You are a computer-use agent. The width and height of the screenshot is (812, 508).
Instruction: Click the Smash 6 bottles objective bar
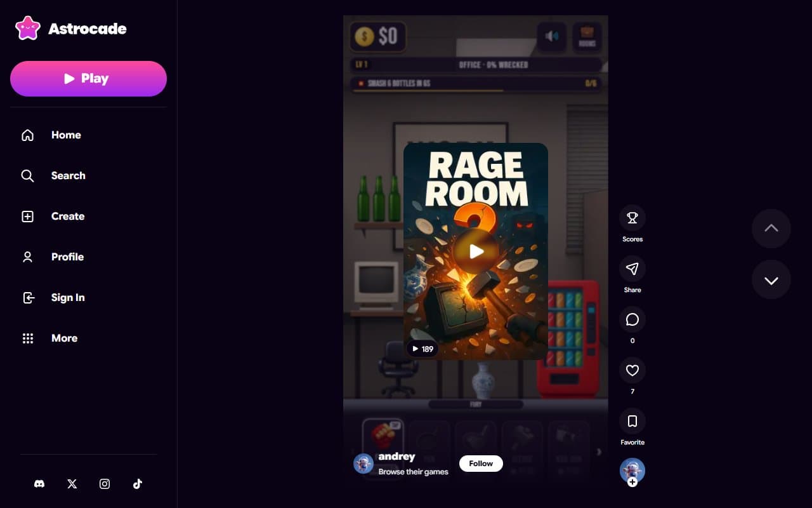tap(476, 83)
